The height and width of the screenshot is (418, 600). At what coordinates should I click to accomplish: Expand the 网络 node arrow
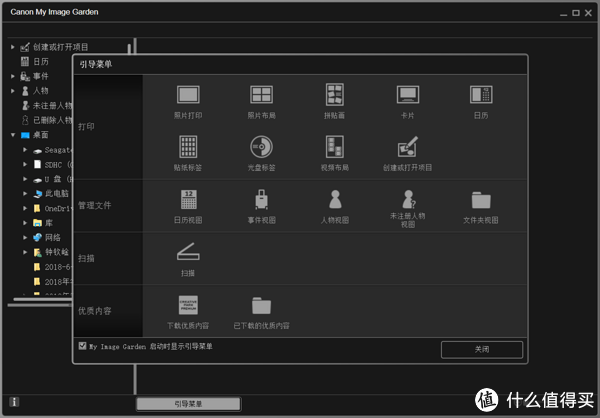25,237
